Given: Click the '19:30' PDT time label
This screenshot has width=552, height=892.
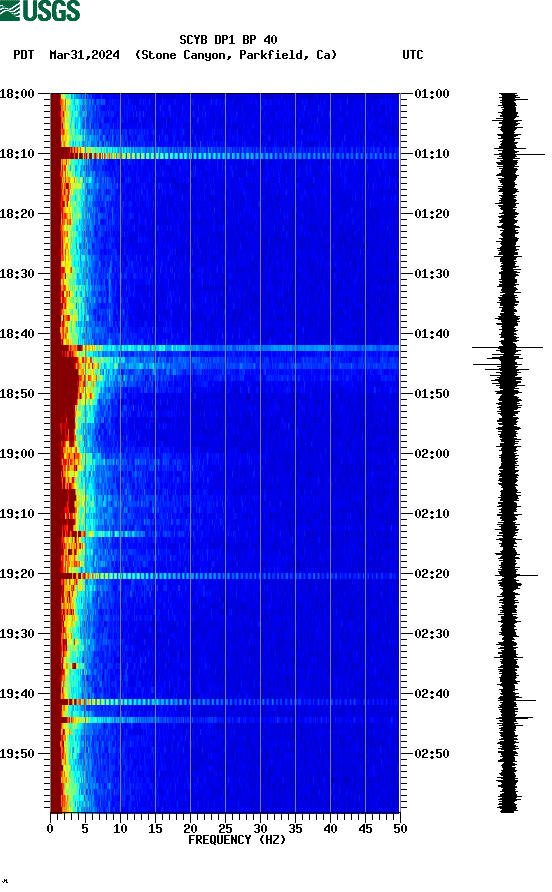Looking at the screenshot, I should (17, 634).
